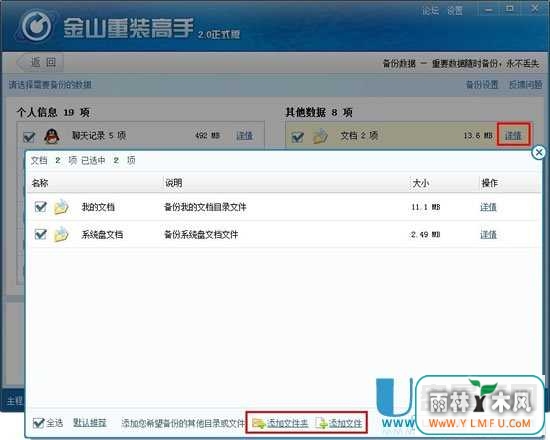Open 详情 for 我的文档 row
Image resolution: width=550 pixels, height=440 pixels.
488,207
